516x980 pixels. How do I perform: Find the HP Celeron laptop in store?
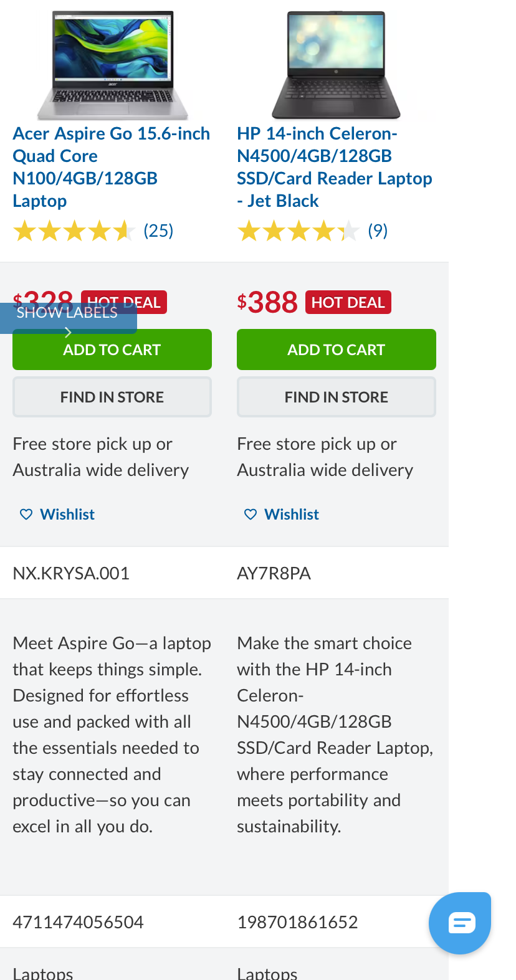pos(337,397)
